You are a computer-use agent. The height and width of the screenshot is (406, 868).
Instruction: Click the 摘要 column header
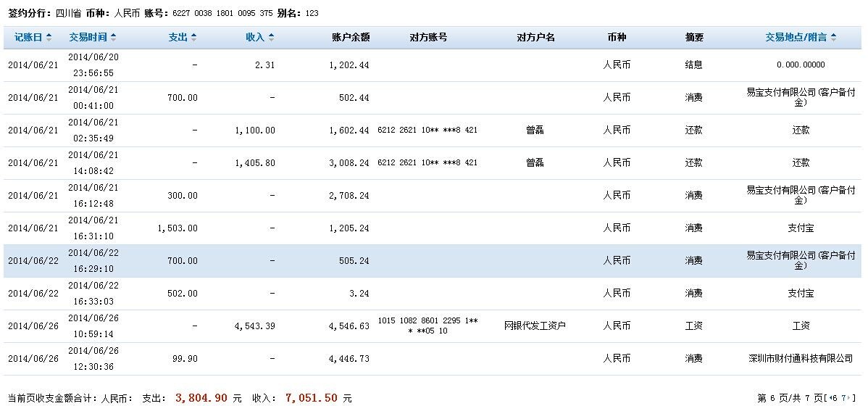[694, 37]
